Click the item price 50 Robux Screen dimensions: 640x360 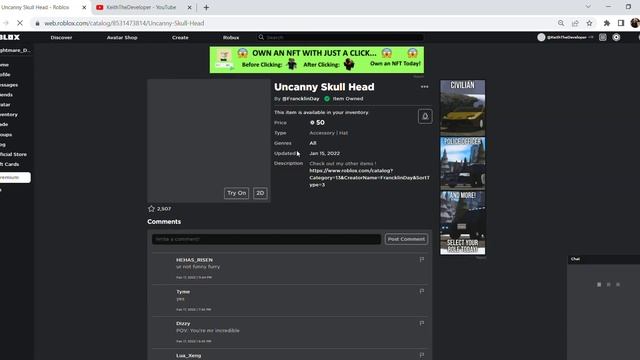(x=317, y=122)
